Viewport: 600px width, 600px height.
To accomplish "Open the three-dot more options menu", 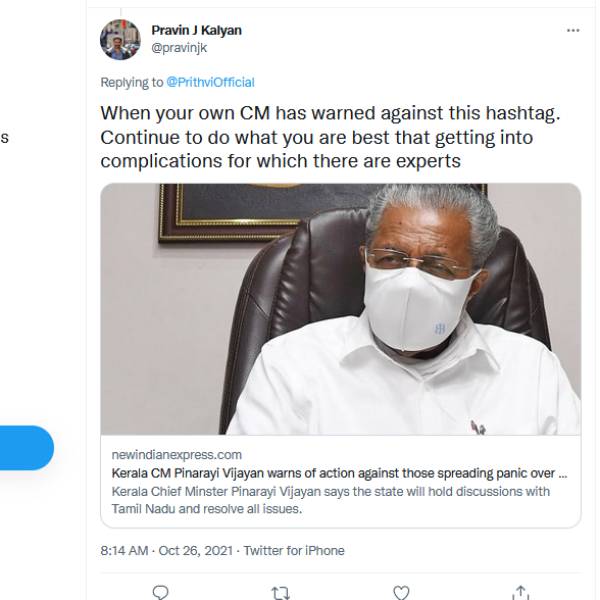I will pyautogui.click(x=573, y=31).
